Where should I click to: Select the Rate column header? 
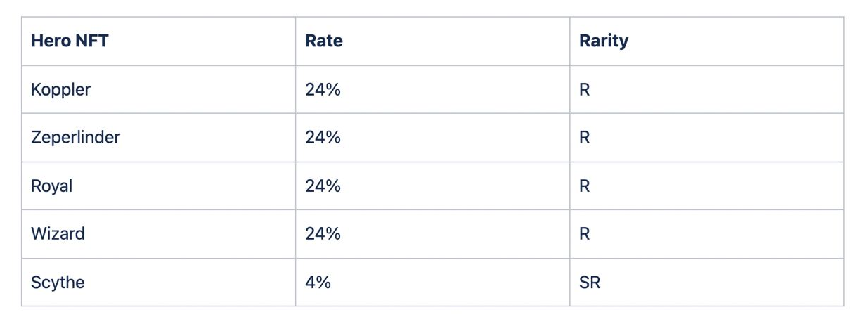click(432, 41)
